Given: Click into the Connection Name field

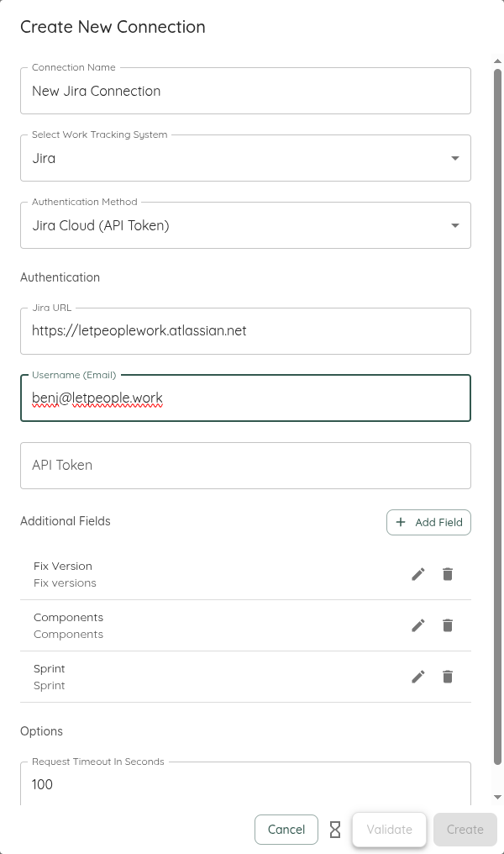Looking at the screenshot, I should (245, 91).
